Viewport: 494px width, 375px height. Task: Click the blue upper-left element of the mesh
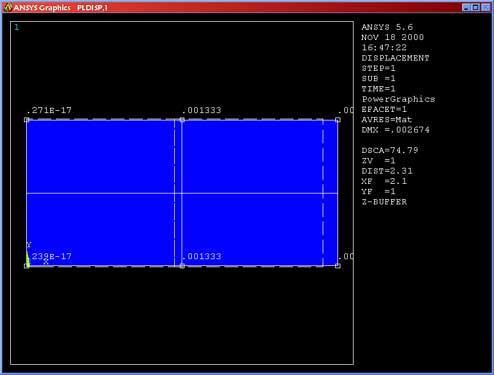[x=100, y=156]
